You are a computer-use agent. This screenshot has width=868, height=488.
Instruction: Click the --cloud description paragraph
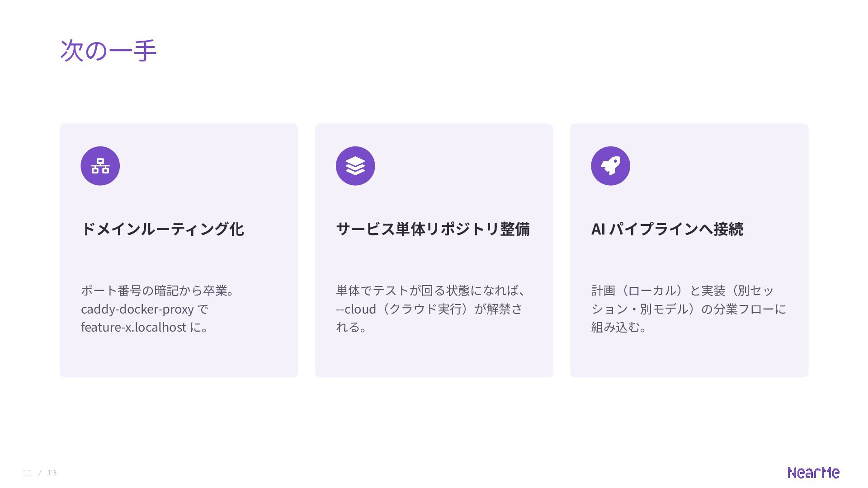click(x=431, y=309)
